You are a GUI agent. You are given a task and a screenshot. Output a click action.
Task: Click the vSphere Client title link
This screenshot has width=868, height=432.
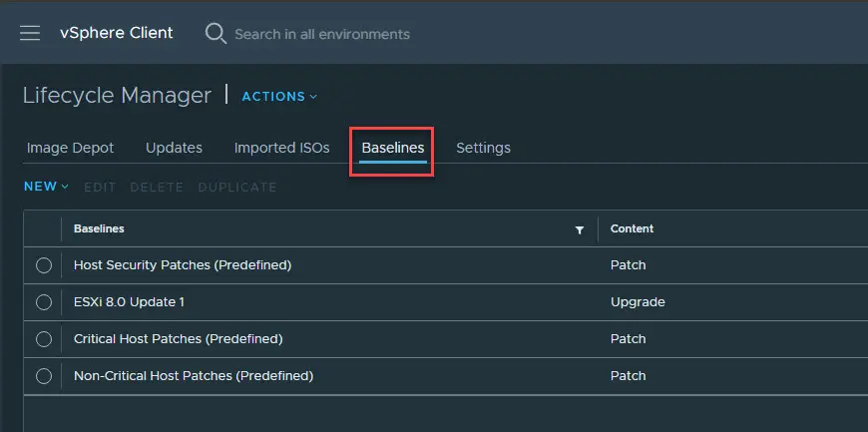116,33
